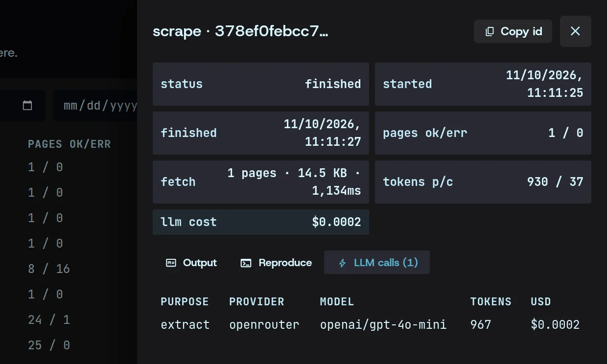Click the calendar icon in date field

27,105
